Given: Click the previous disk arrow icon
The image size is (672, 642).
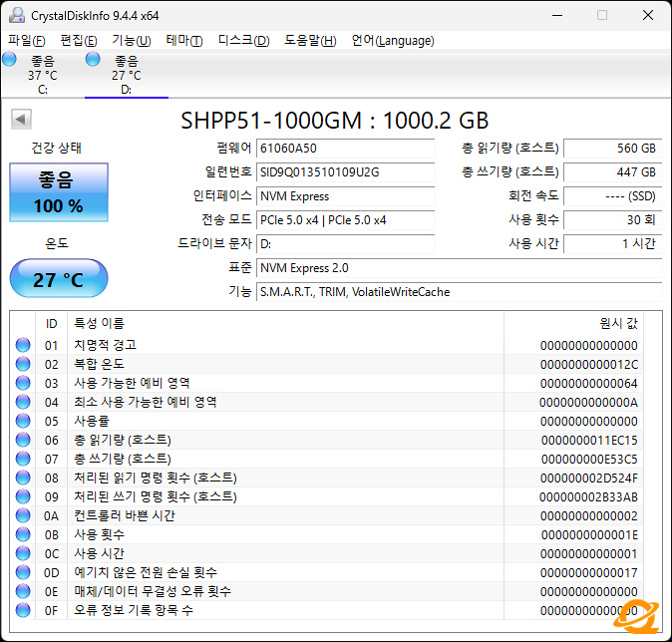Looking at the screenshot, I should coord(21,120).
